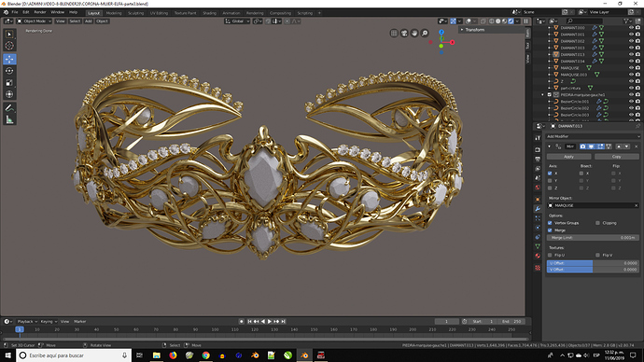Image resolution: width=644 pixels, height=362 pixels.
Task: Expand the Transform sidebar panel
Action: click(x=462, y=30)
